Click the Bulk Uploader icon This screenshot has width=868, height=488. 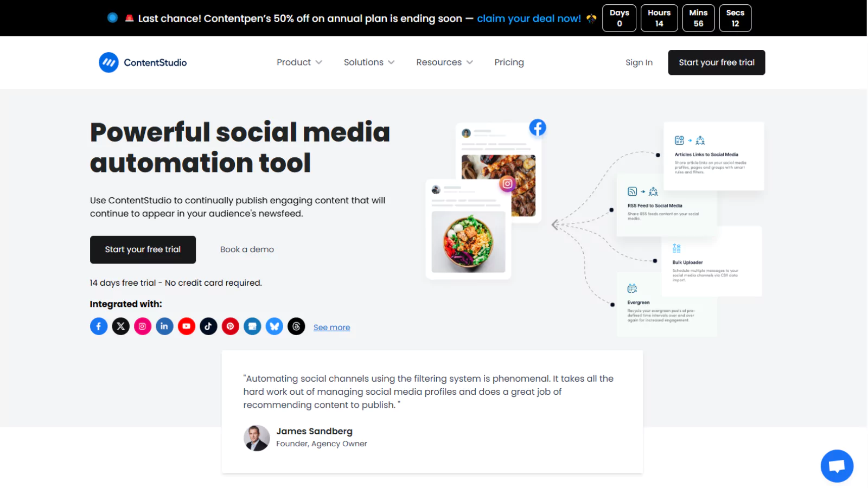point(676,248)
